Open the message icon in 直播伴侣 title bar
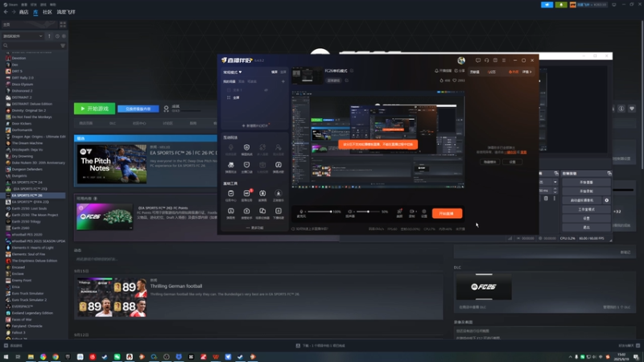This screenshot has width=644, height=362. pos(478,60)
